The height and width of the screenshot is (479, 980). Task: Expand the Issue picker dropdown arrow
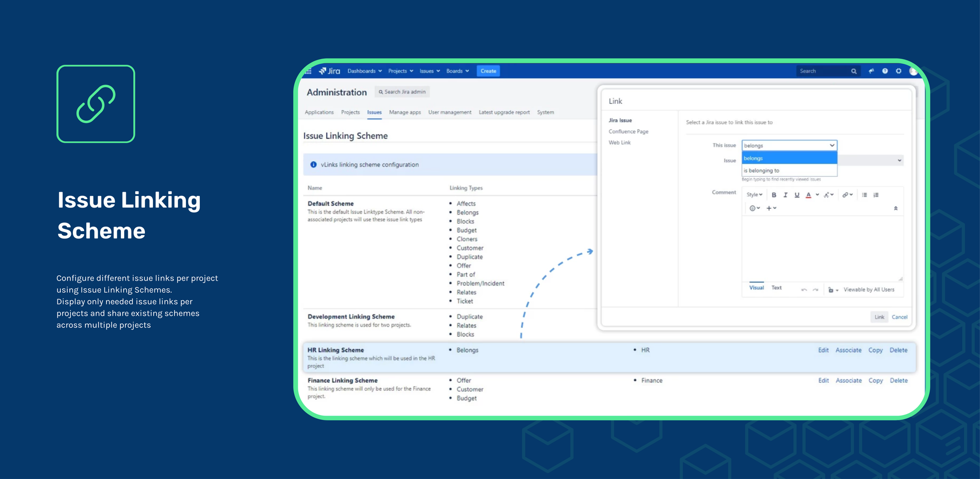click(899, 160)
